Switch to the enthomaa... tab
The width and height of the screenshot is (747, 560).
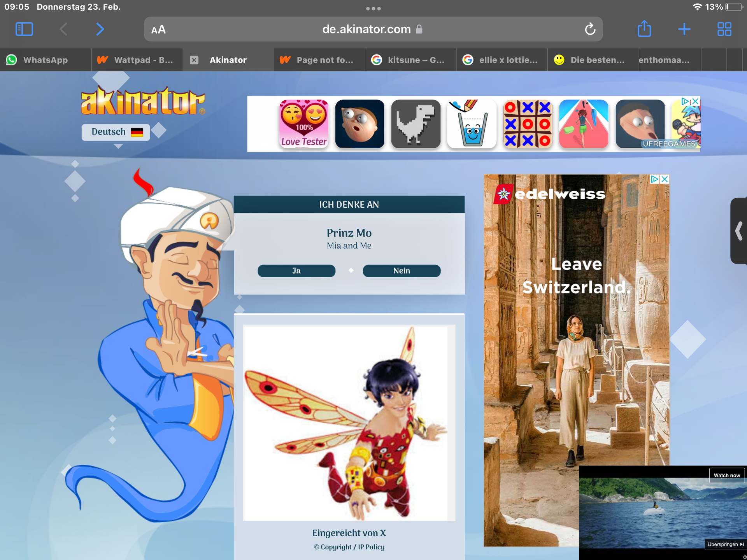pos(670,60)
